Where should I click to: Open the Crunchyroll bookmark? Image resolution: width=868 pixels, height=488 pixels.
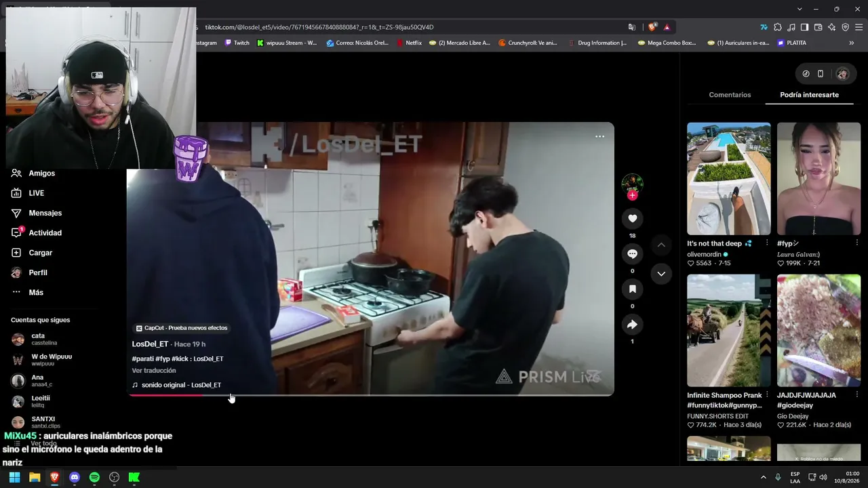coord(528,43)
